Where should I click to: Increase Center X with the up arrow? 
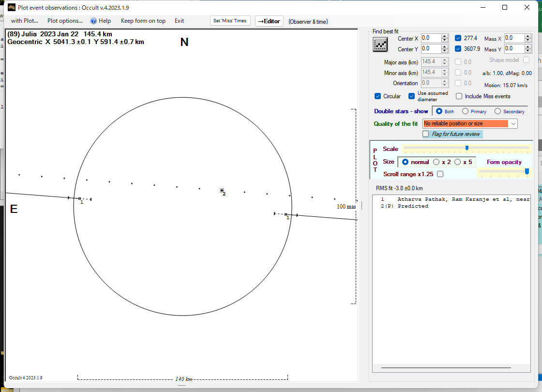coord(444,36)
